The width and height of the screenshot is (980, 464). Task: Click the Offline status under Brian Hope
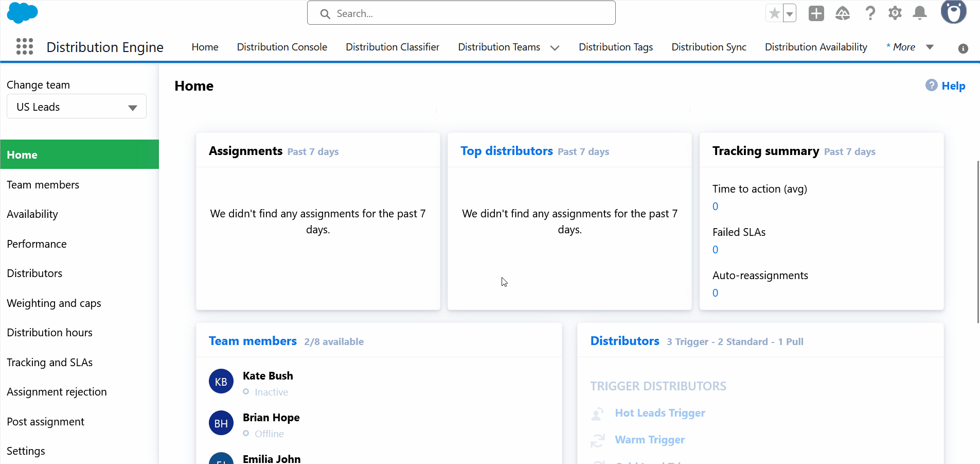point(269,434)
